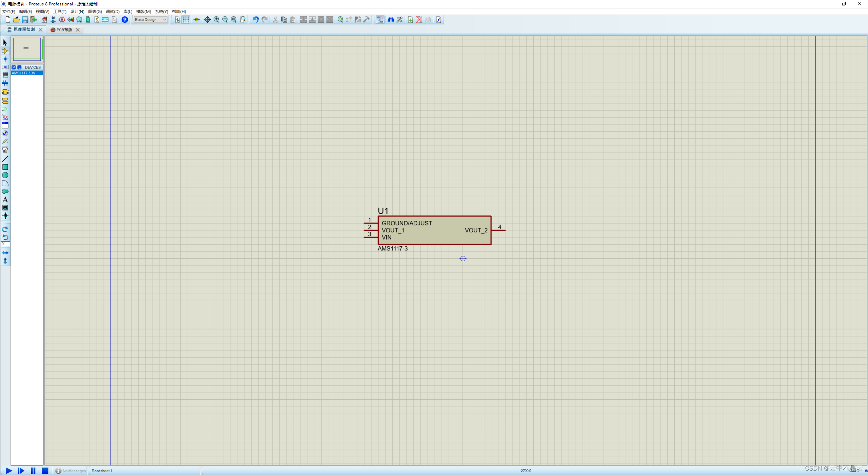The height and width of the screenshot is (475, 868).
Task: Rotate anti-clockwise using sidebar arrow
Action: click(5, 237)
